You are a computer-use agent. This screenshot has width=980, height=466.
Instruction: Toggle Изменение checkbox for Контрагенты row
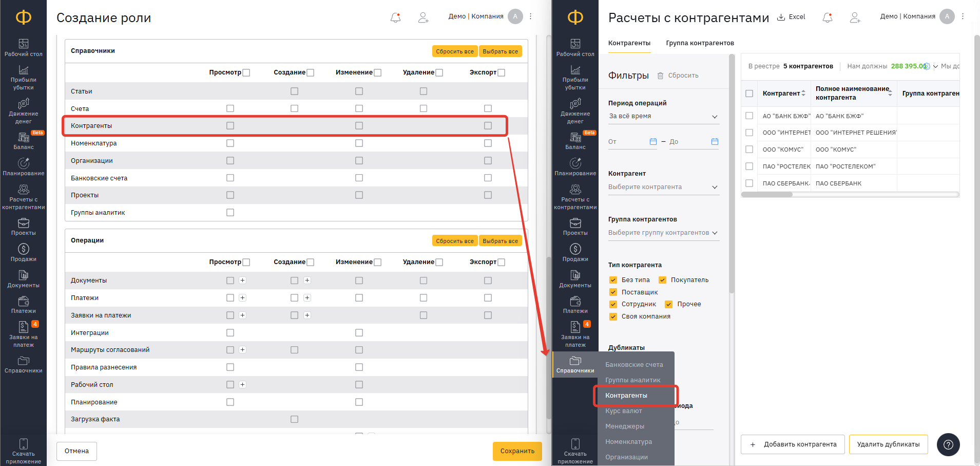(x=359, y=126)
